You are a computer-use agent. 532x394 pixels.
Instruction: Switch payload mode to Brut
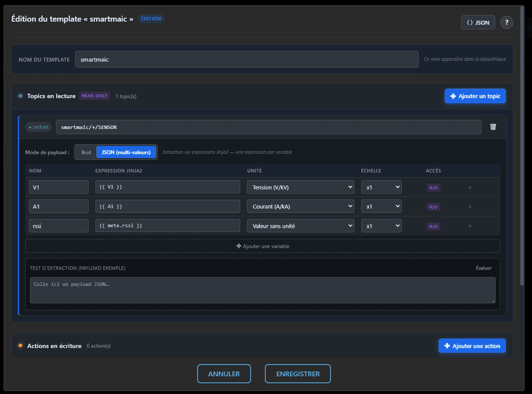[86, 152]
